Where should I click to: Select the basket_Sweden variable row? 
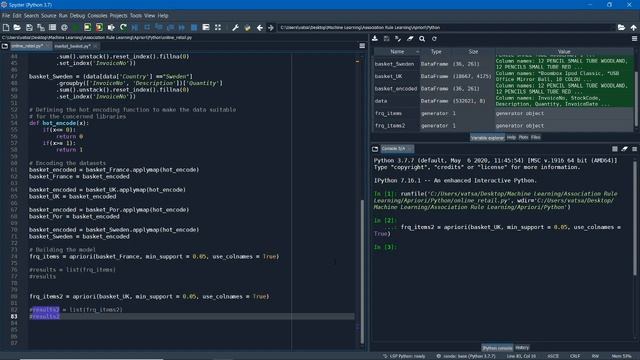pyautogui.click(x=503, y=64)
